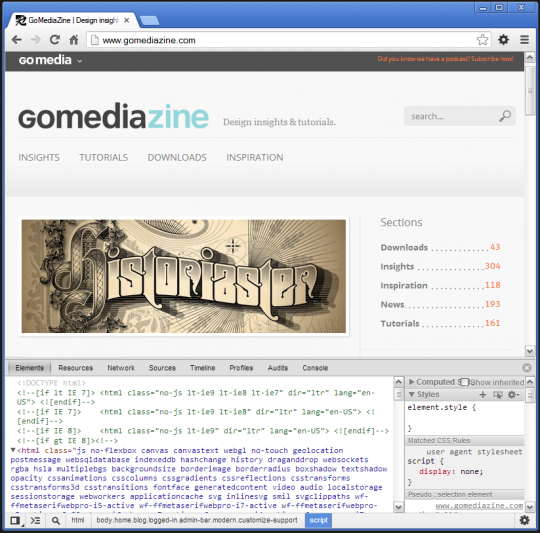Click elements panel scrollbar down arrow
This screenshot has width=540, height=533.
398,507
